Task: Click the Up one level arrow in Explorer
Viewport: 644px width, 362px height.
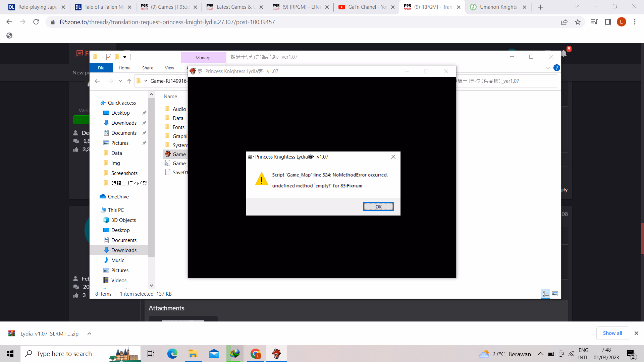Action: (x=129, y=81)
